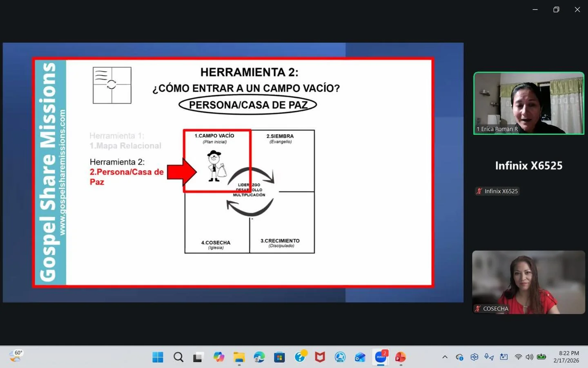Viewport: 588px width, 368px height.
Task: Open Wi-Fi network settings
Action: pyautogui.click(x=518, y=357)
